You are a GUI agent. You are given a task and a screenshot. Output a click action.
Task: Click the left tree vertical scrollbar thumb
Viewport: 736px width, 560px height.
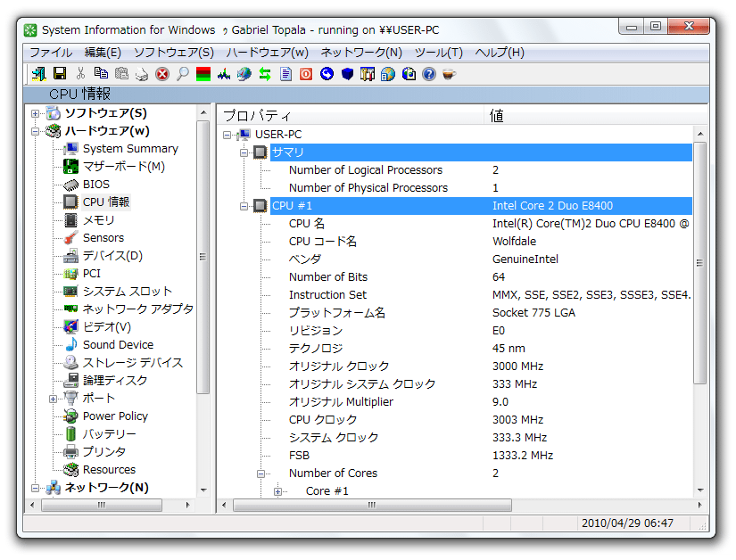[203, 257]
